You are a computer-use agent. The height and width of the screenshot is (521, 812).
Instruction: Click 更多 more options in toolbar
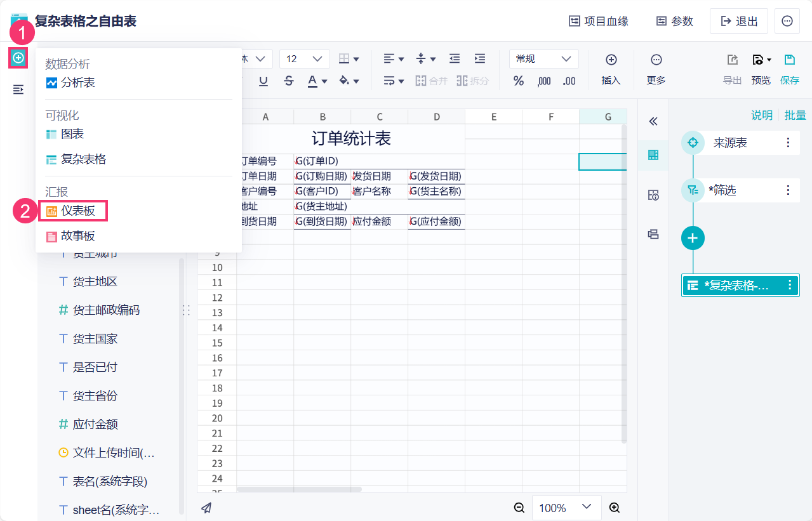coord(656,69)
